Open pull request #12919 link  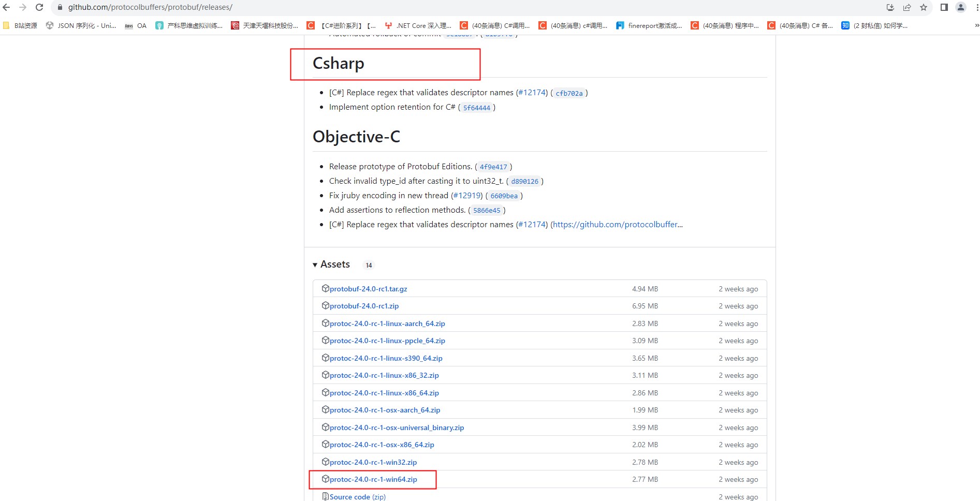[467, 196]
